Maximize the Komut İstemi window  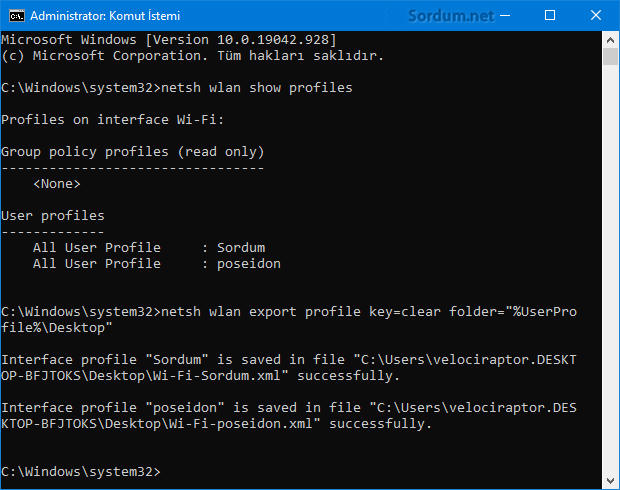pyautogui.click(x=550, y=15)
